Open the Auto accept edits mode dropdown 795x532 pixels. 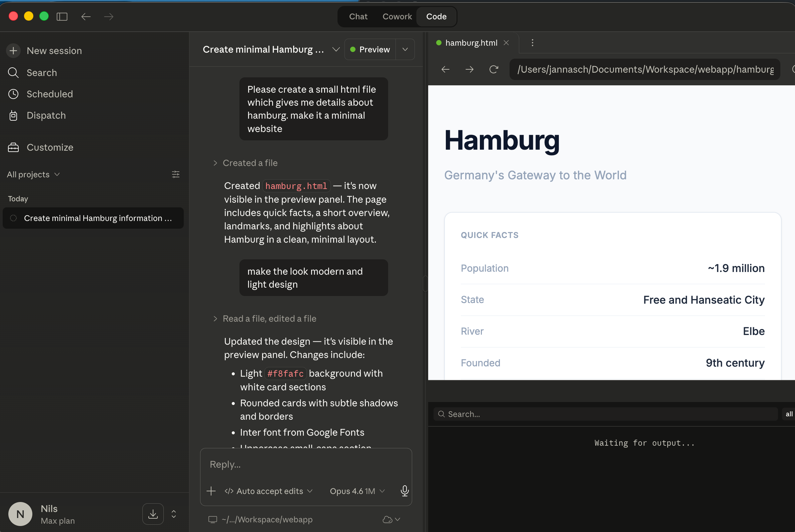(268, 491)
